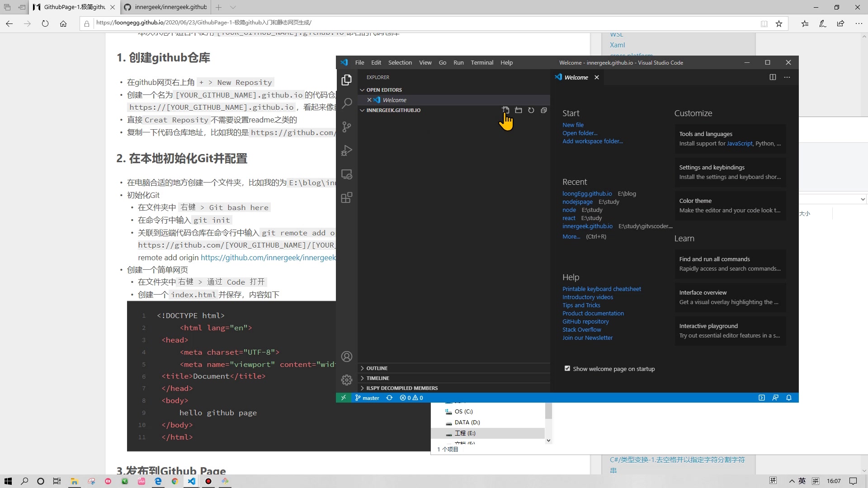
Task: Open errors and warnings count in status bar
Action: tap(411, 398)
